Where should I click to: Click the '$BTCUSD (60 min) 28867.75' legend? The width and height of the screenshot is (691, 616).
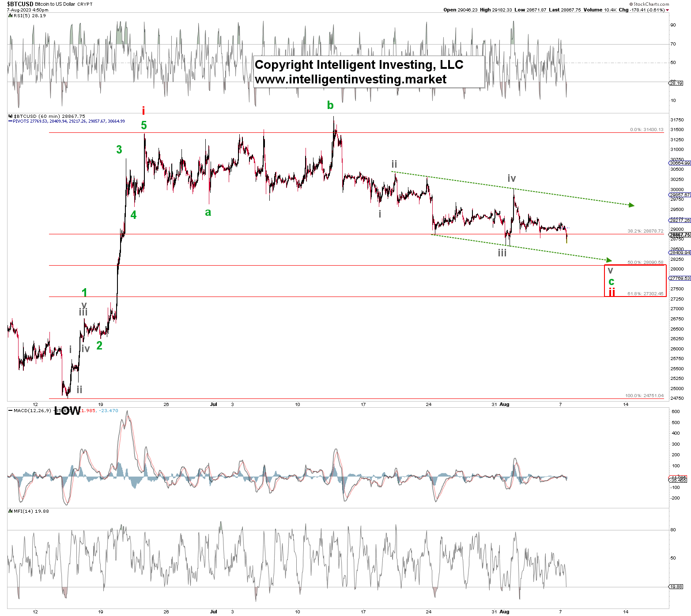click(x=49, y=116)
